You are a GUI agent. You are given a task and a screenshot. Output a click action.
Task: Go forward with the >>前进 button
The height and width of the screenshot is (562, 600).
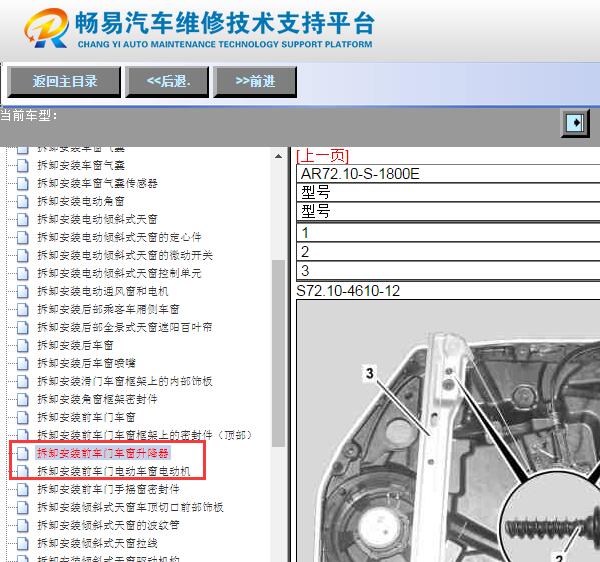tap(255, 81)
